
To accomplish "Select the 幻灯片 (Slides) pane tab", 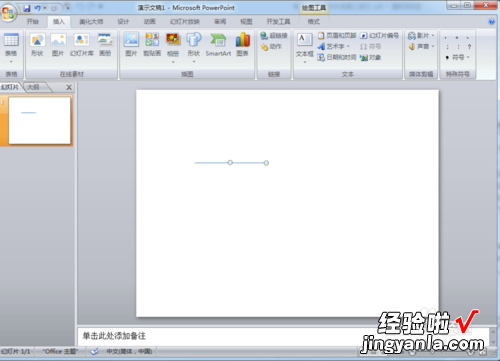I will point(10,87).
